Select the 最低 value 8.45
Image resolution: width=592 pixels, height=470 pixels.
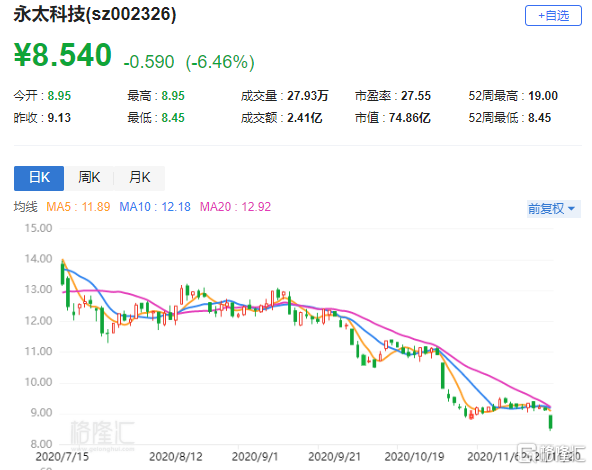[x=173, y=118]
